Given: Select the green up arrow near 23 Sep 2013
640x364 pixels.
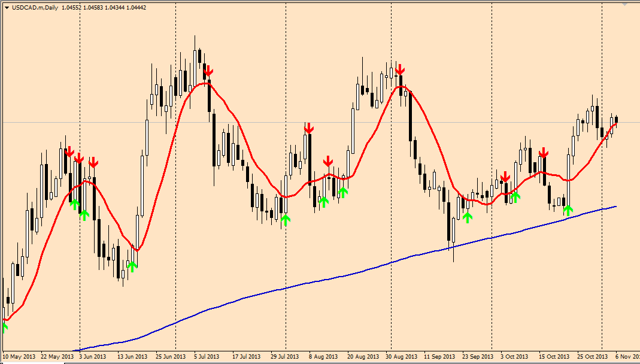Looking at the screenshot, I should [468, 217].
